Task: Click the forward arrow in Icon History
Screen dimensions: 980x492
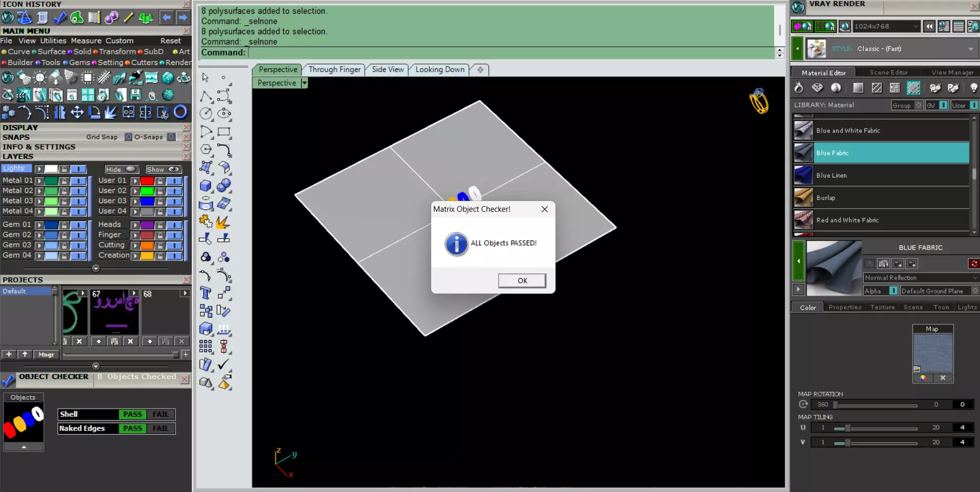Action: click(183, 18)
